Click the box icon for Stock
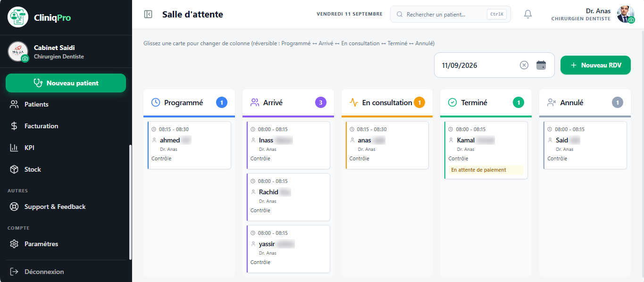 14,169
